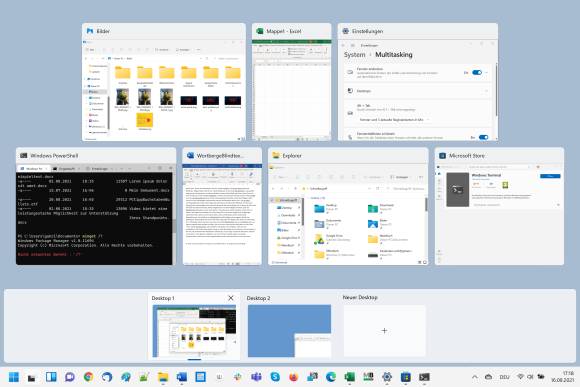Select the Explorer window thumbnail
The height and width of the screenshot is (387, 580).
click(348, 206)
